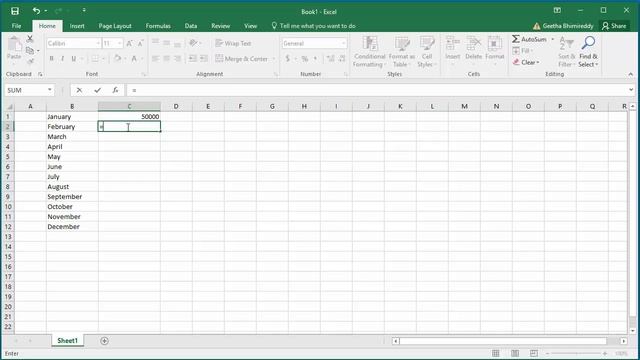Open Customize Quick Access Toolbar dropdown
This screenshot has width=640, height=360.
tap(84, 10)
